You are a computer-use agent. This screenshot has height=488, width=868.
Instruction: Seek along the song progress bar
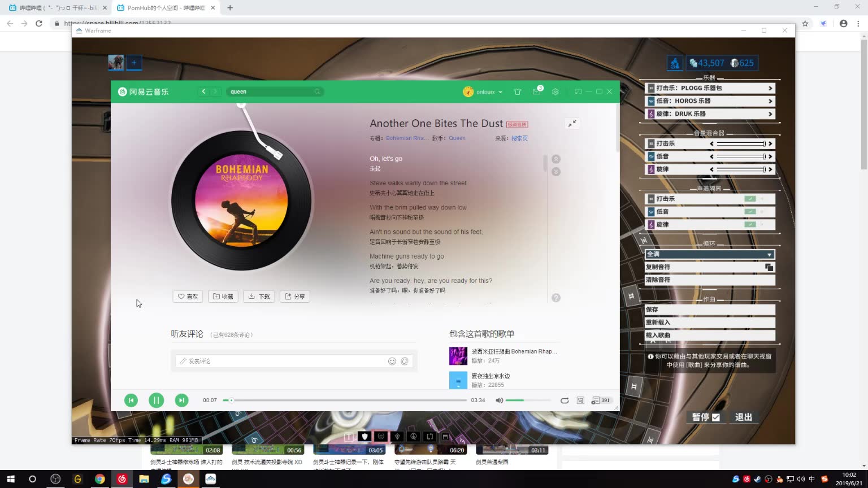pos(345,400)
